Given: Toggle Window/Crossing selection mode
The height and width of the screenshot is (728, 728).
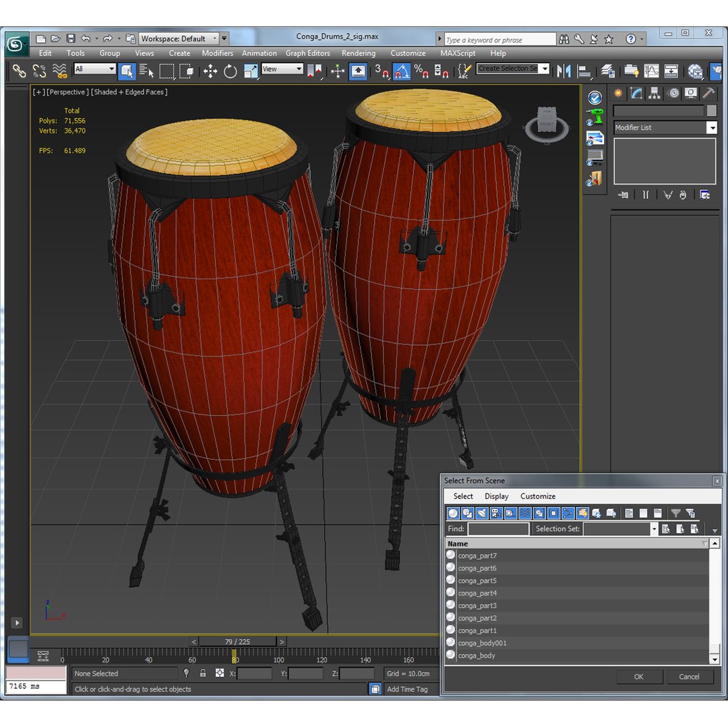Looking at the screenshot, I should click(186, 71).
